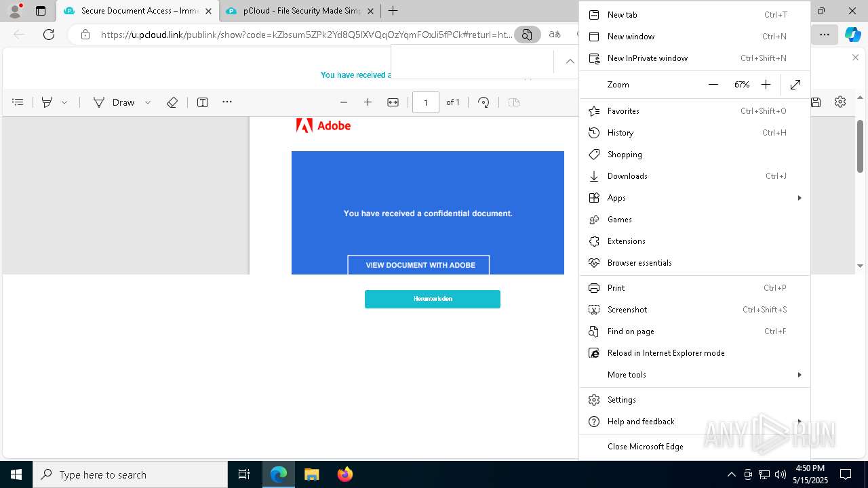Image resolution: width=868 pixels, height=488 pixels.
Task: Expand the Draw options dropdown arrow
Action: 148,102
